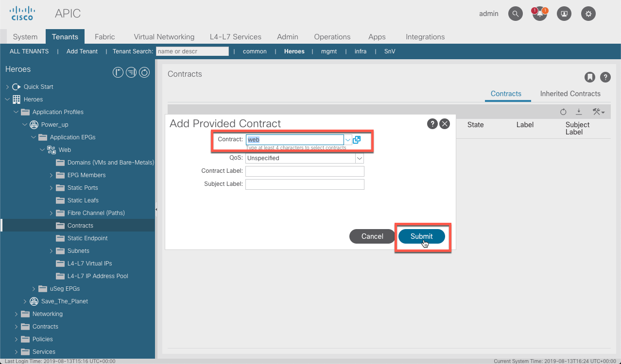
Task: Open the system settings gear
Action: click(x=588, y=14)
